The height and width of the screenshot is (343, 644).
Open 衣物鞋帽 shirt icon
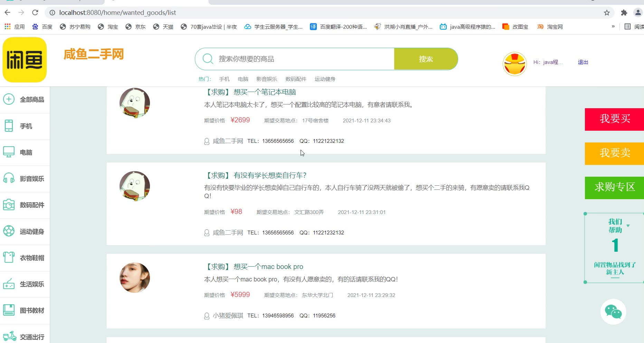tap(9, 258)
